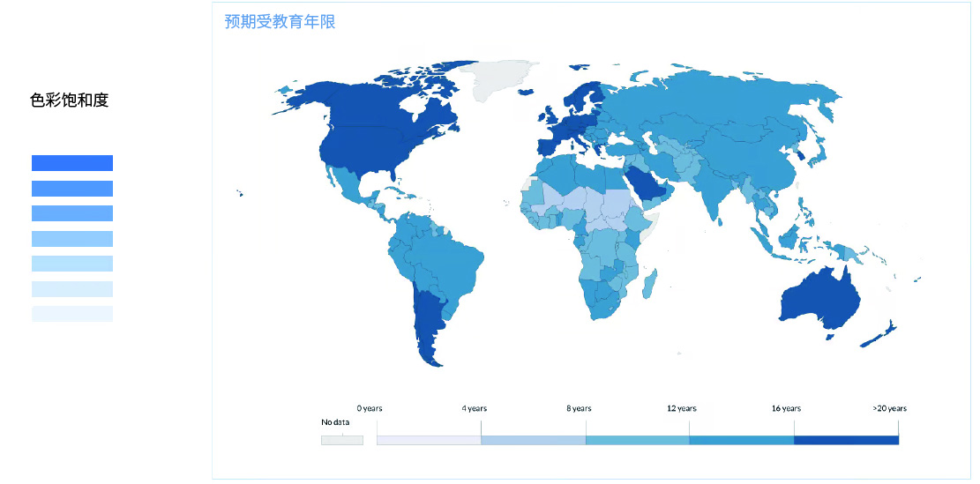Click the >20 years legend label
980x484 pixels.
click(x=889, y=408)
